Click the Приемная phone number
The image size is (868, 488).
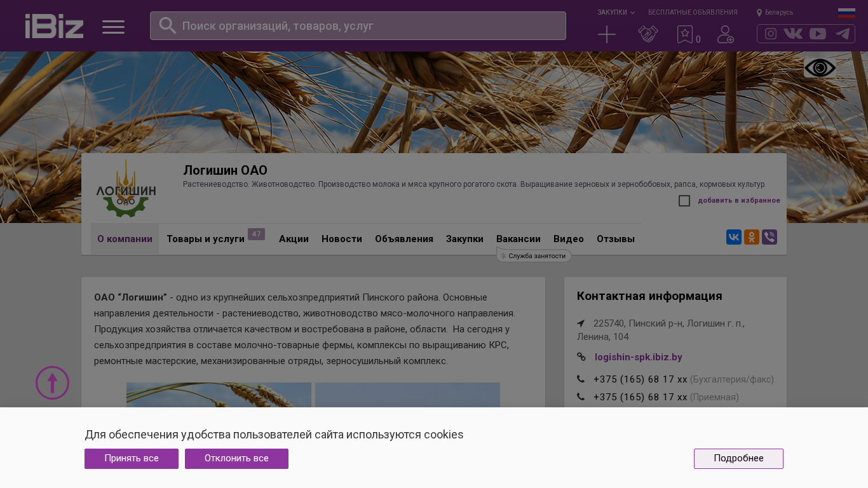(x=641, y=397)
